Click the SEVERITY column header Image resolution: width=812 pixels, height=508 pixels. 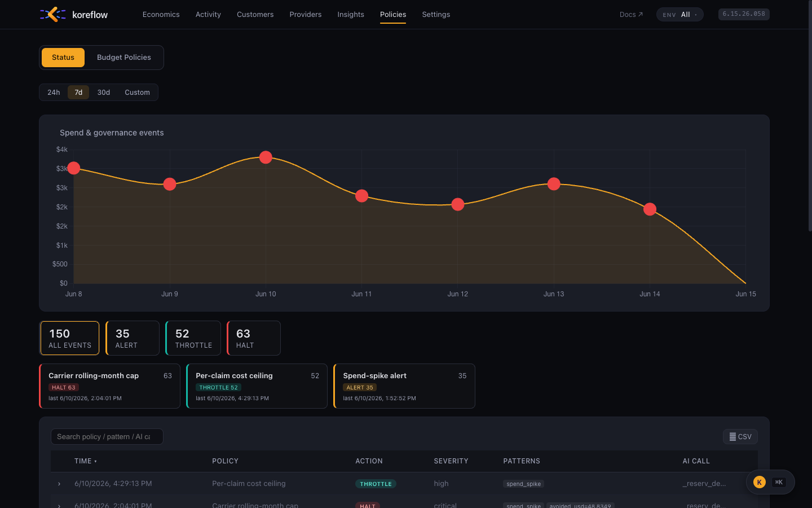tap(451, 461)
